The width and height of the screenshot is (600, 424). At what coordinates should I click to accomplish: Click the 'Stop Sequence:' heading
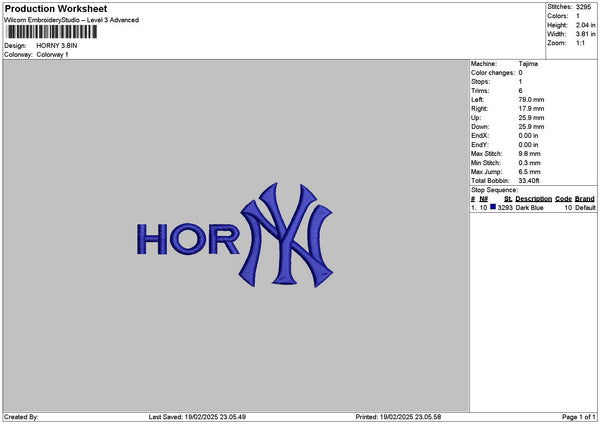(x=494, y=190)
